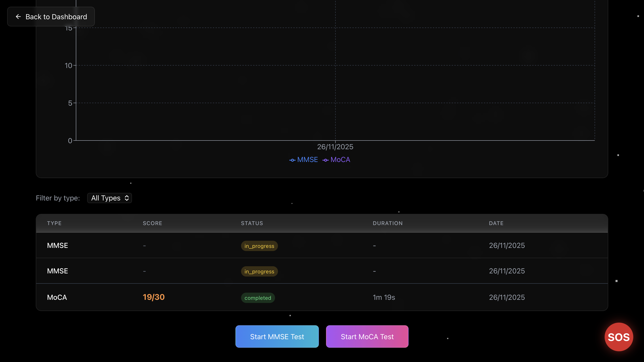Open the All Types filter dropdown
Image resolution: width=644 pixels, height=362 pixels.
pyautogui.click(x=110, y=198)
